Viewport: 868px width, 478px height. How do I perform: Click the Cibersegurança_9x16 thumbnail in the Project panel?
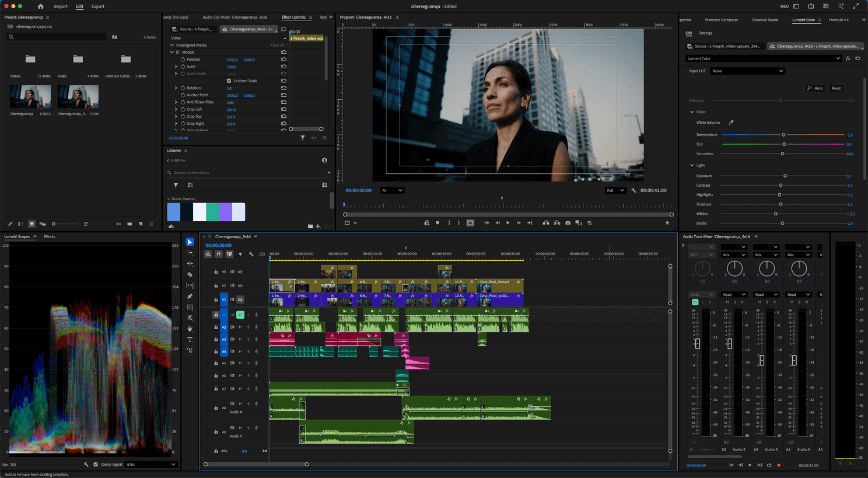[78, 96]
